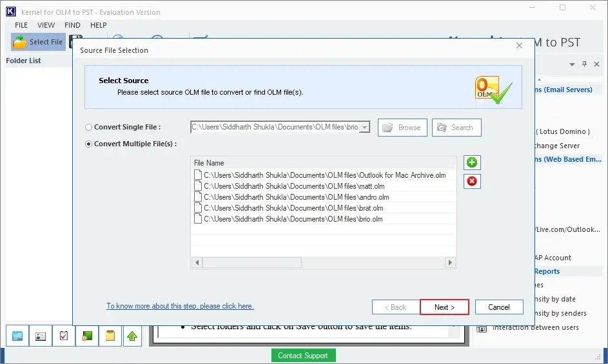Click the contacts card icon in bottom toolbar
The image size is (608, 364).
(x=41, y=336)
